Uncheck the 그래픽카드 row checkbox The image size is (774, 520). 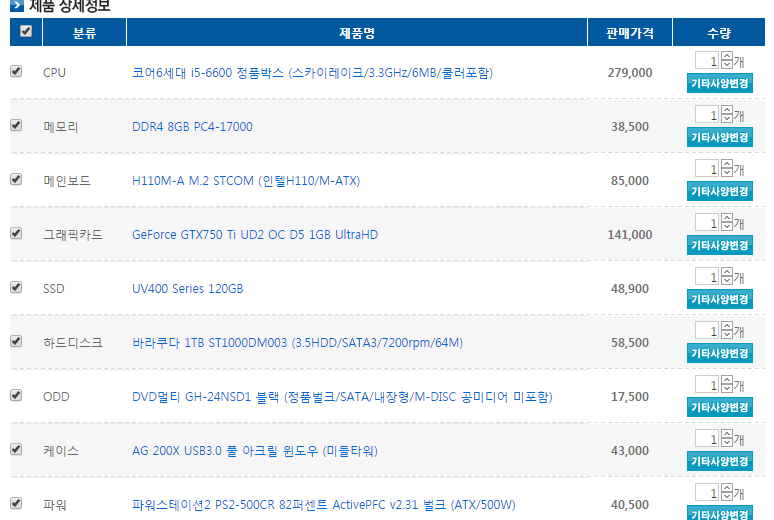16,233
